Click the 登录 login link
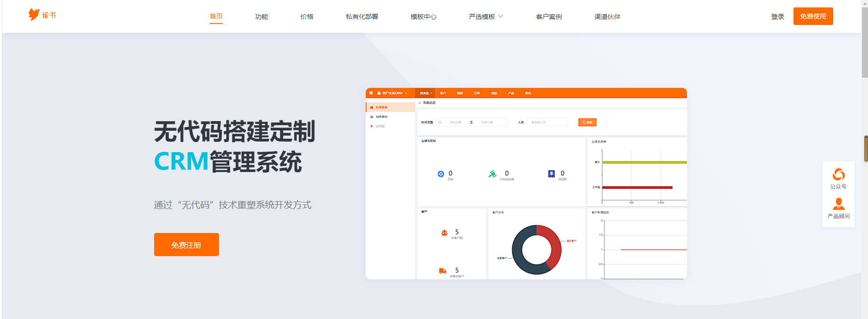The width and height of the screenshot is (868, 319). 778,17
